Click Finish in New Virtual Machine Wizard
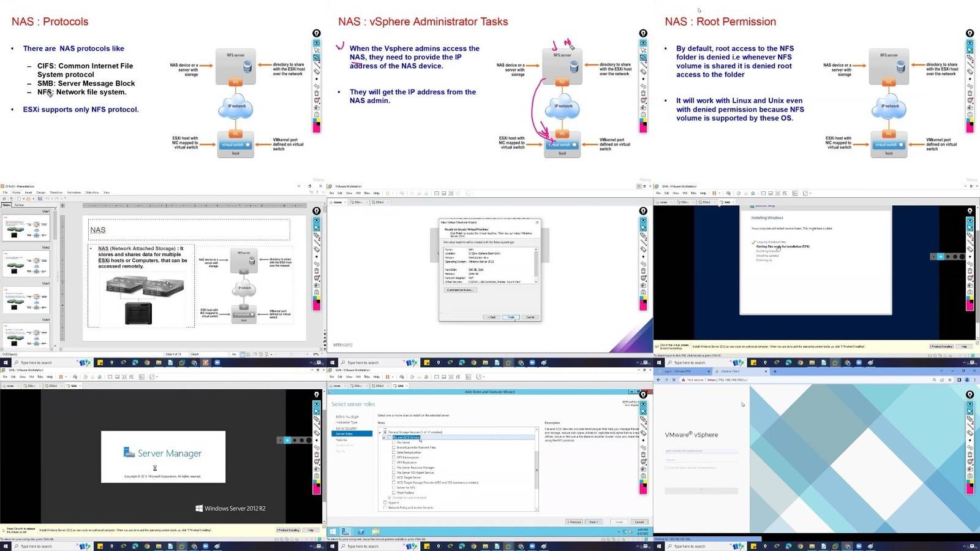 point(511,317)
